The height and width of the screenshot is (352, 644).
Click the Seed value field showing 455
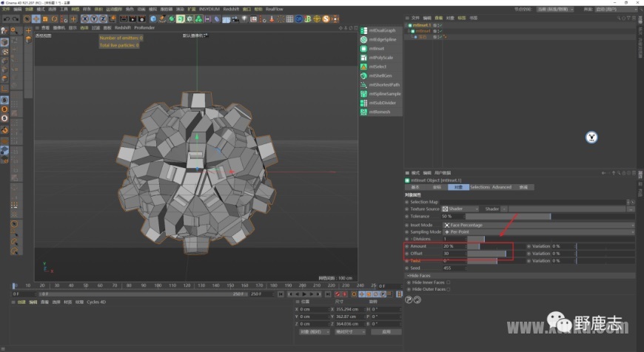click(455, 268)
